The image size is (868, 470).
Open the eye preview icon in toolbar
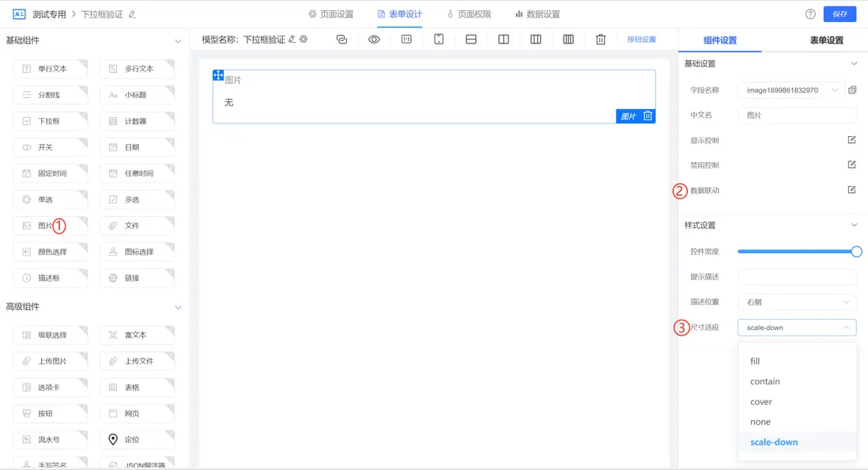click(x=374, y=39)
